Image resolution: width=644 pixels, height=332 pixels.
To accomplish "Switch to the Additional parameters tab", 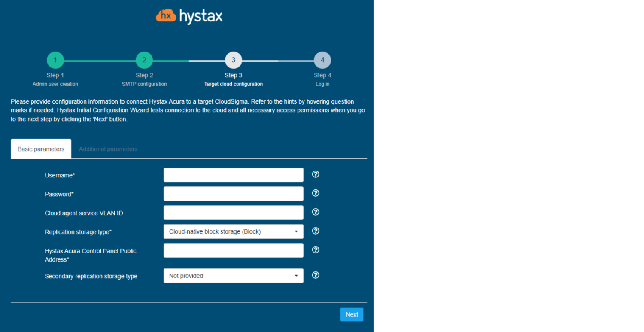I will point(108,149).
